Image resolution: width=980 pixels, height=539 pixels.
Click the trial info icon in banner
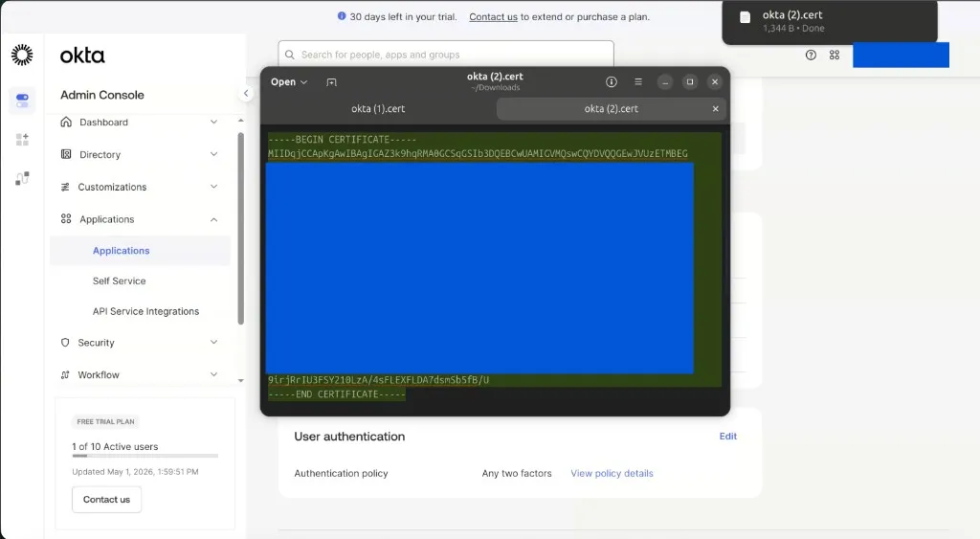[342, 16]
